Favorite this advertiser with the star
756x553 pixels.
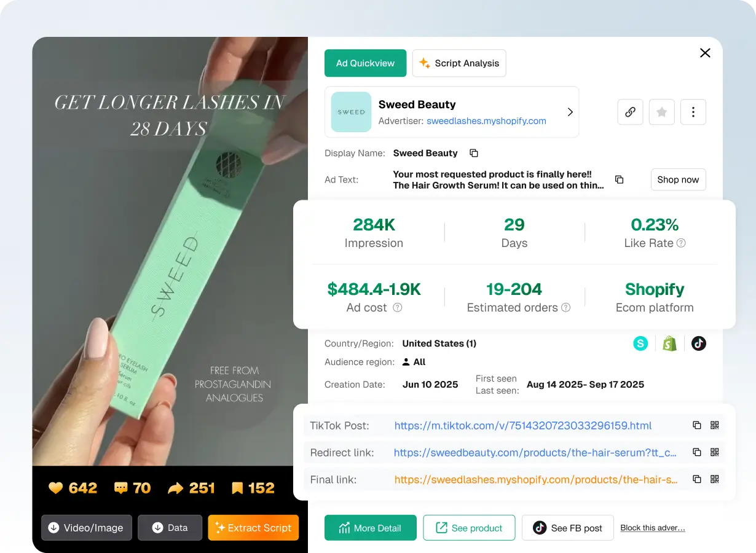click(x=661, y=112)
